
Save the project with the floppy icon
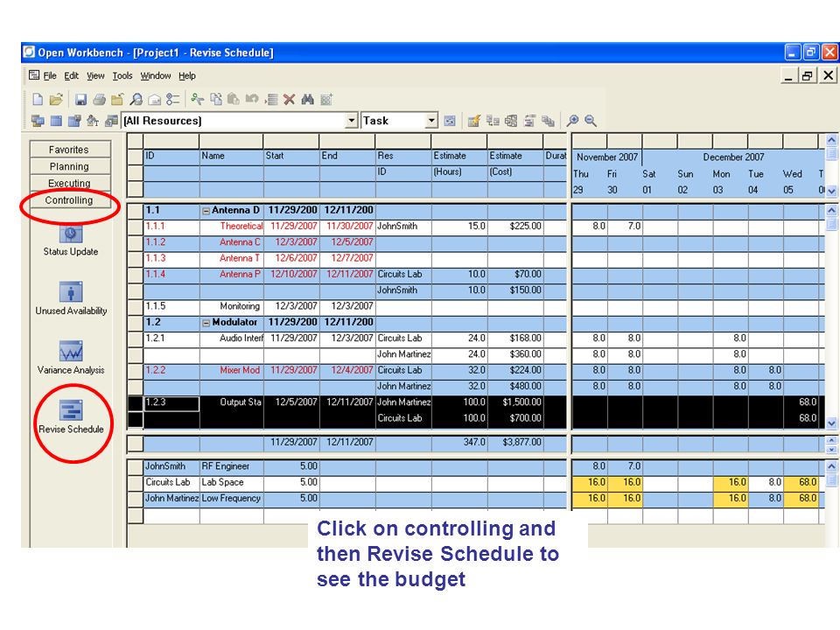click(x=80, y=99)
